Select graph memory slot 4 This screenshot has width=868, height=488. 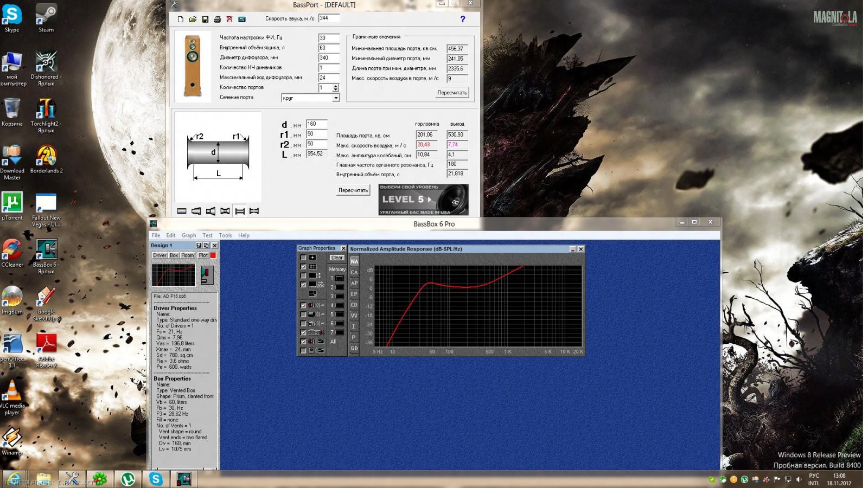pyautogui.click(x=340, y=305)
